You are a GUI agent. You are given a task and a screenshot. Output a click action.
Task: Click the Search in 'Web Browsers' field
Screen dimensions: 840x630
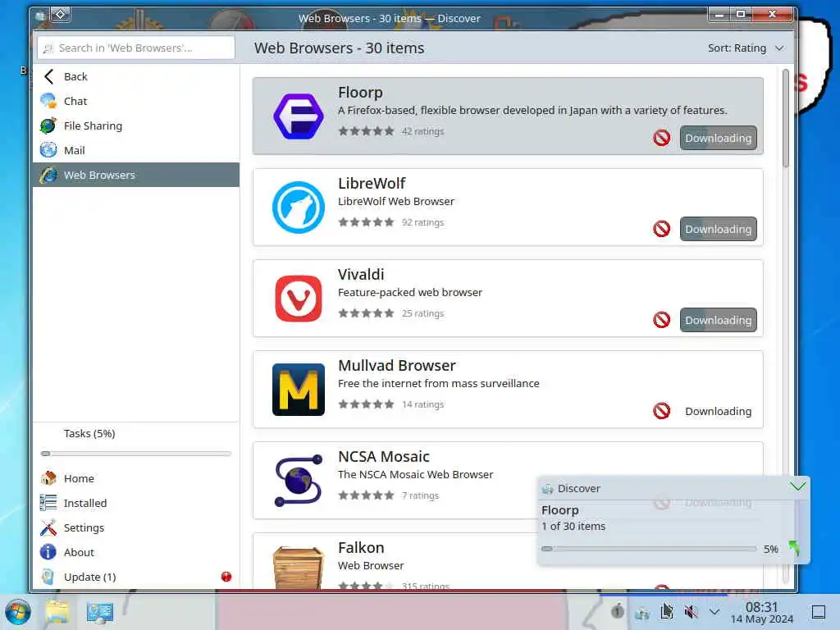tap(136, 48)
